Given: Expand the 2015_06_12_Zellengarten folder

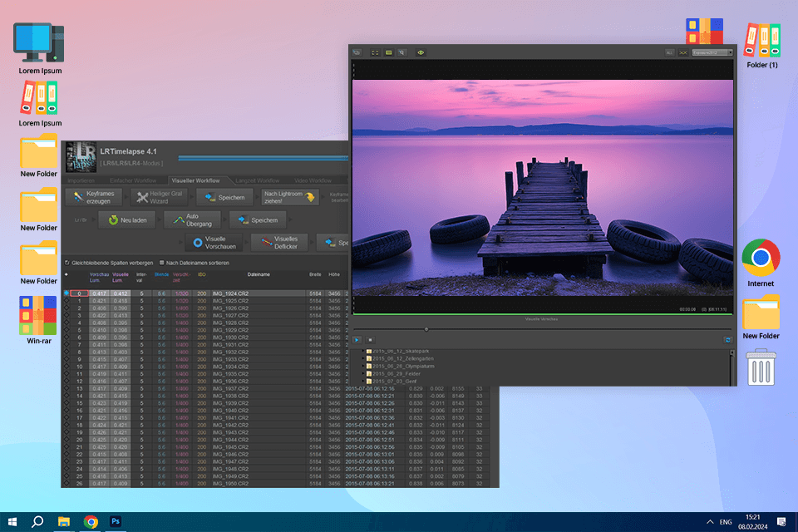Looking at the screenshot, I should pyautogui.click(x=363, y=358).
